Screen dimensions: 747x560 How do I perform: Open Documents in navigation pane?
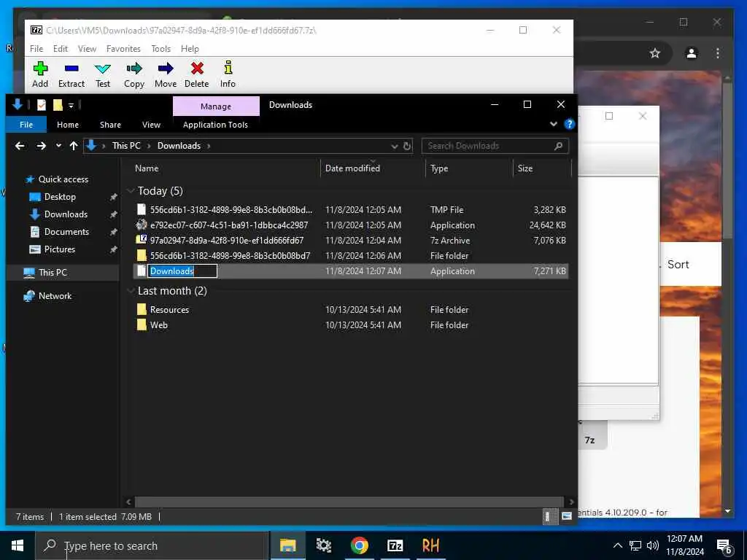point(66,232)
